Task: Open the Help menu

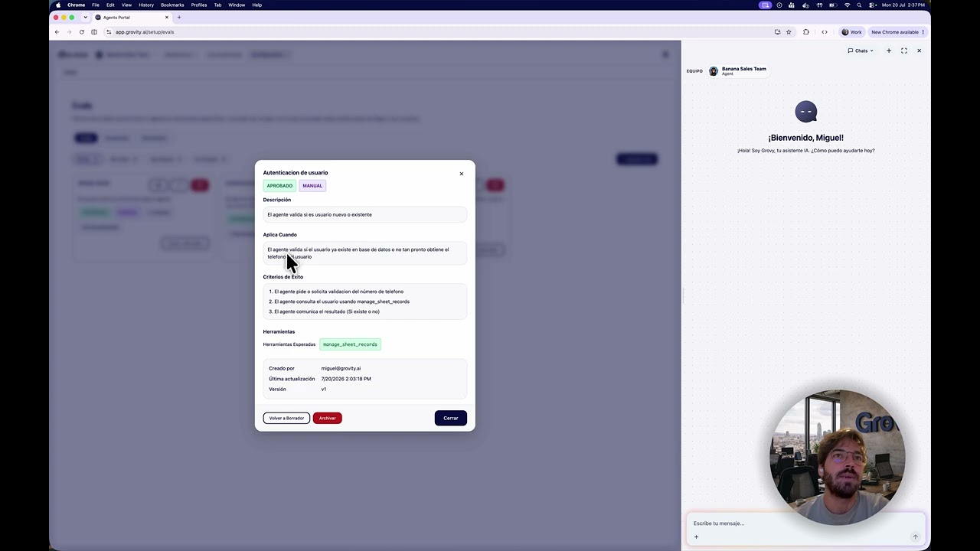Action: pos(257,5)
